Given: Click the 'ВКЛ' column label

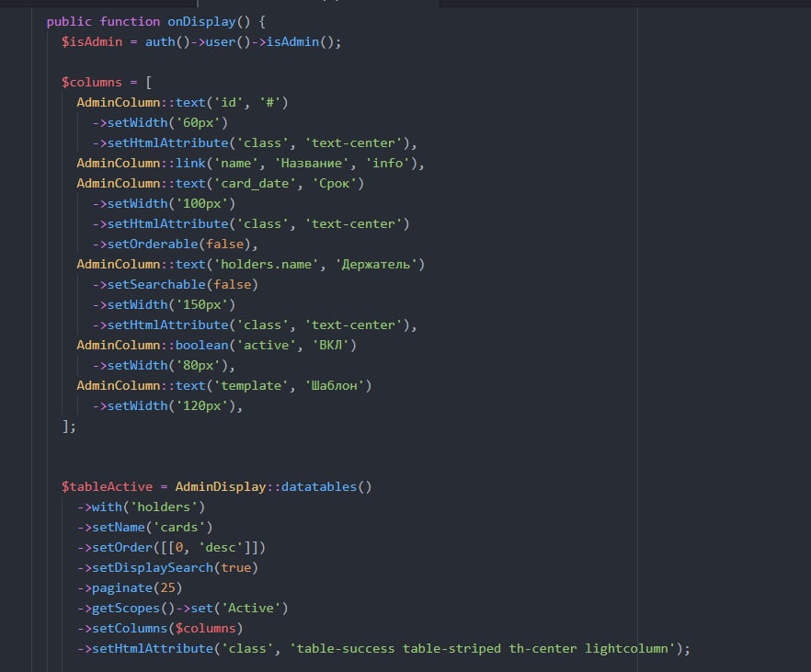Looking at the screenshot, I should coord(330,345).
